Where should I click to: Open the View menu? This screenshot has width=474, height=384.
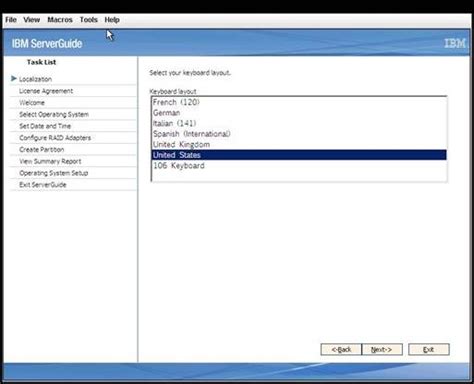tap(32, 20)
